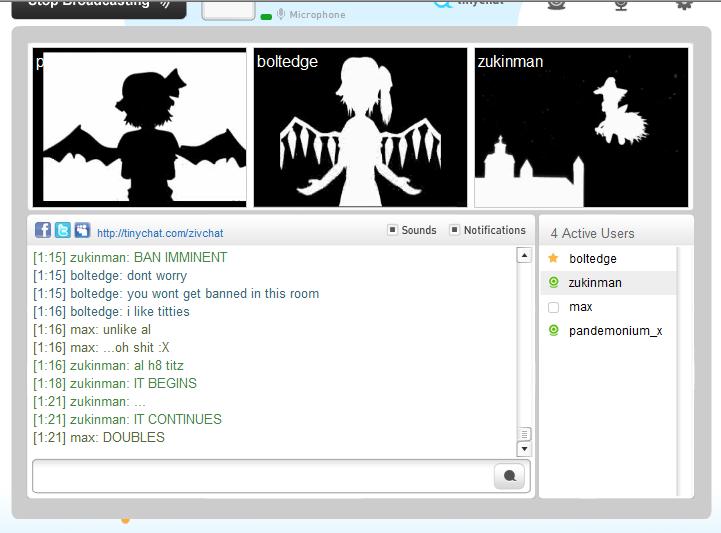This screenshot has width=721, height=533.
Task: Click the microphone icon beside Microphone label
Action: (x=281, y=14)
